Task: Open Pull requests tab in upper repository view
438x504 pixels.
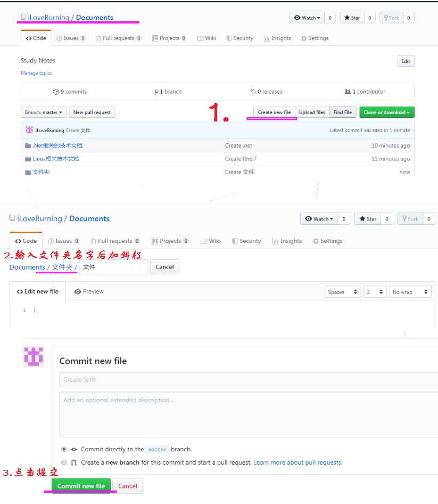Action: coord(119,38)
